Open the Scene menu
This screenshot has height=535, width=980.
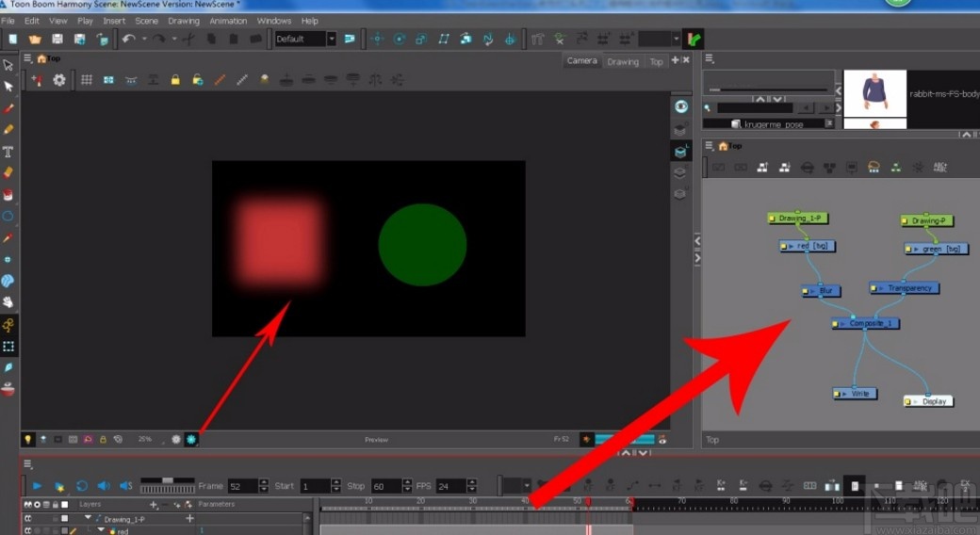pyautogui.click(x=147, y=21)
